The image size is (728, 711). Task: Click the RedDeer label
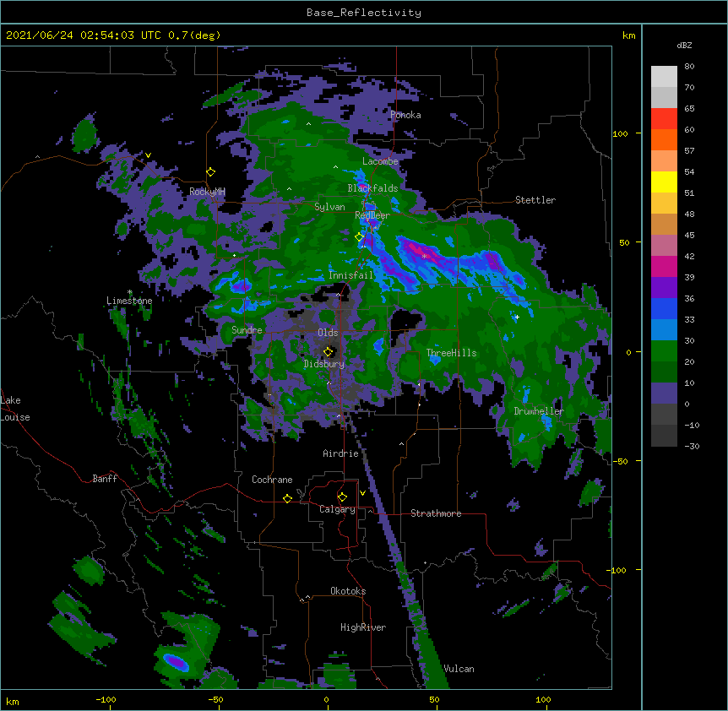tap(372, 215)
